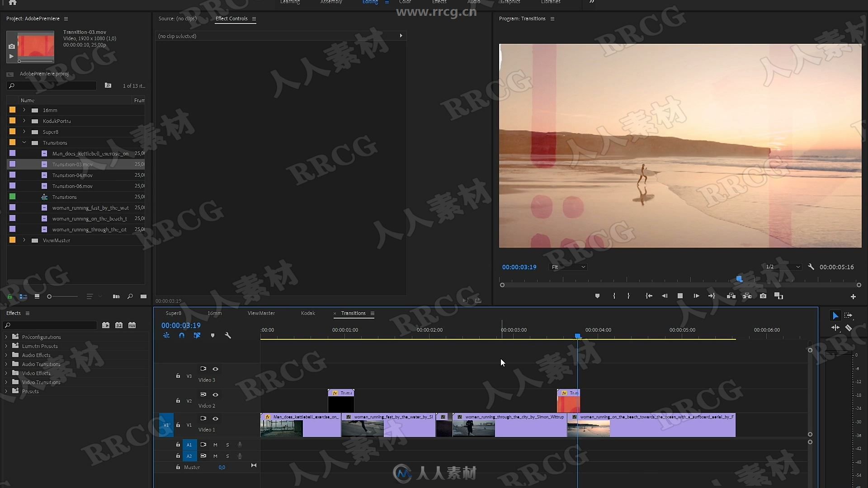Switch to 16mm sequence tab
This screenshot has width=868, height=488.
(214, 313)
